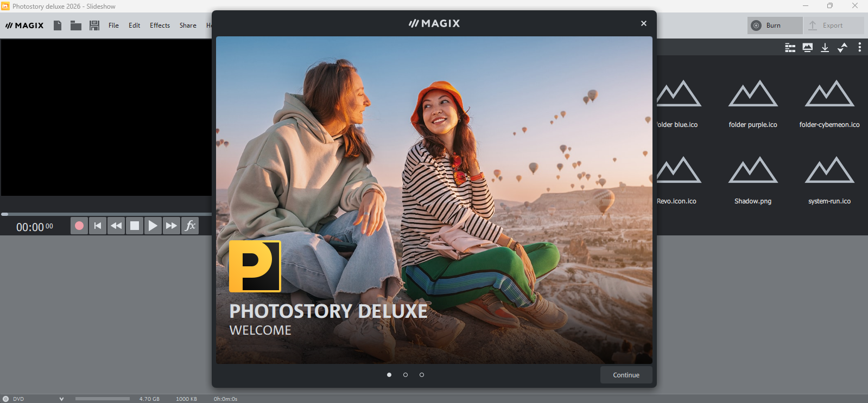Open the Share menu

(188, 25)
